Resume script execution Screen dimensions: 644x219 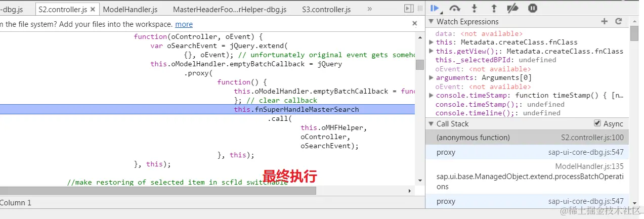[x=434, y=8]
